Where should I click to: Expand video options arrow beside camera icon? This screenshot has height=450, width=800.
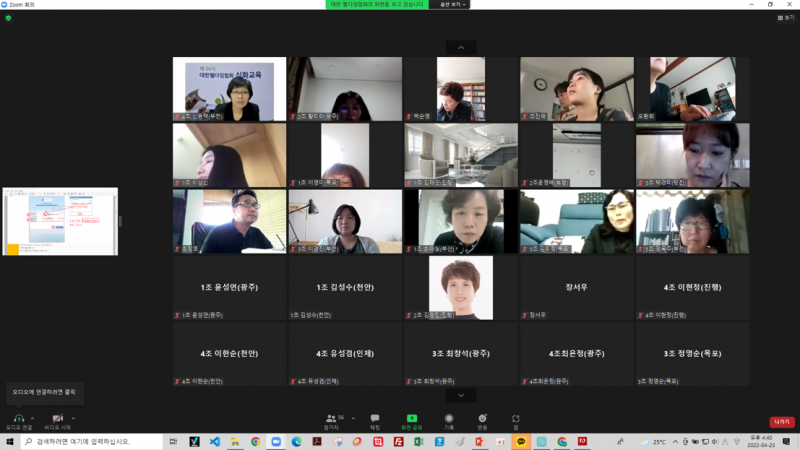click(x=74, y=418)
